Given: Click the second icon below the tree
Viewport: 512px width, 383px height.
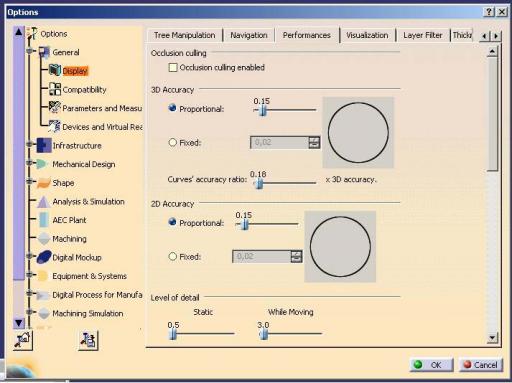Looking at the screenshot, I should 89,340.
